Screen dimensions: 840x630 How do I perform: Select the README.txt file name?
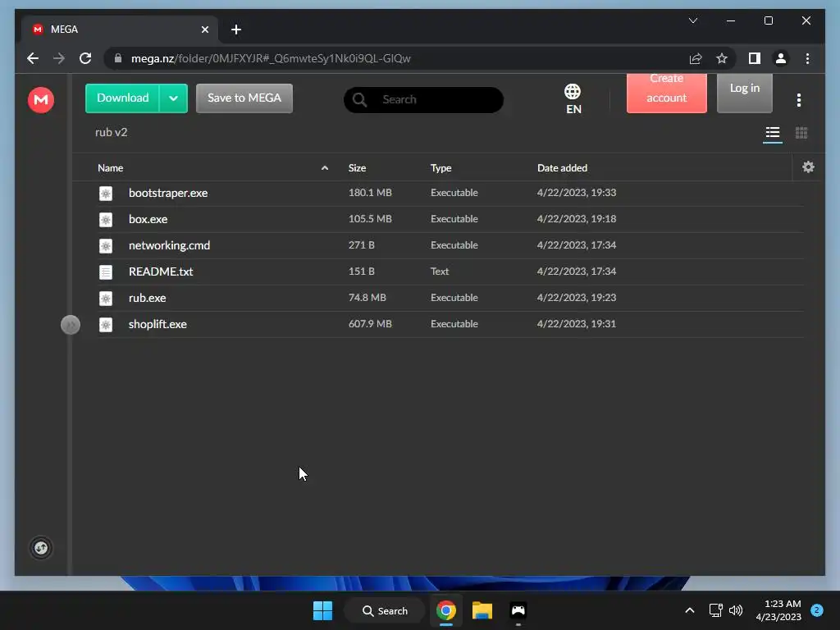[161, 272]
